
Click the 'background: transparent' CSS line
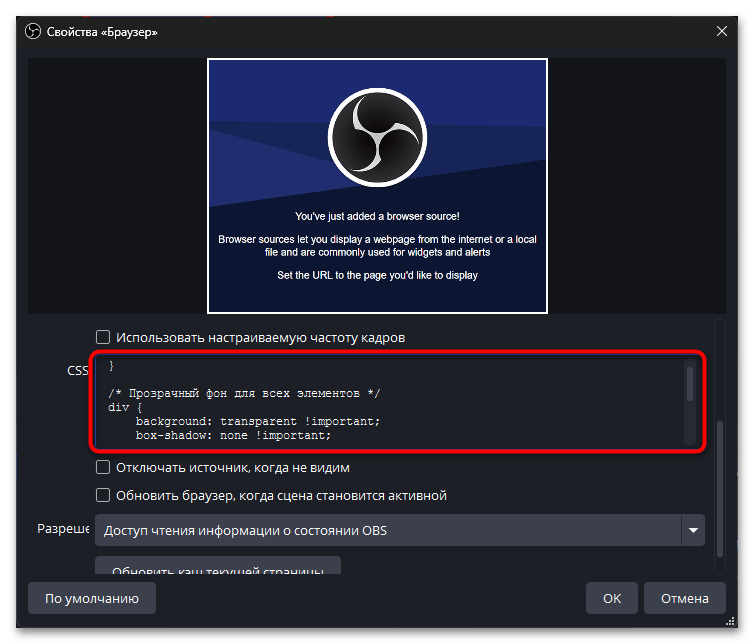pos(258,421)
